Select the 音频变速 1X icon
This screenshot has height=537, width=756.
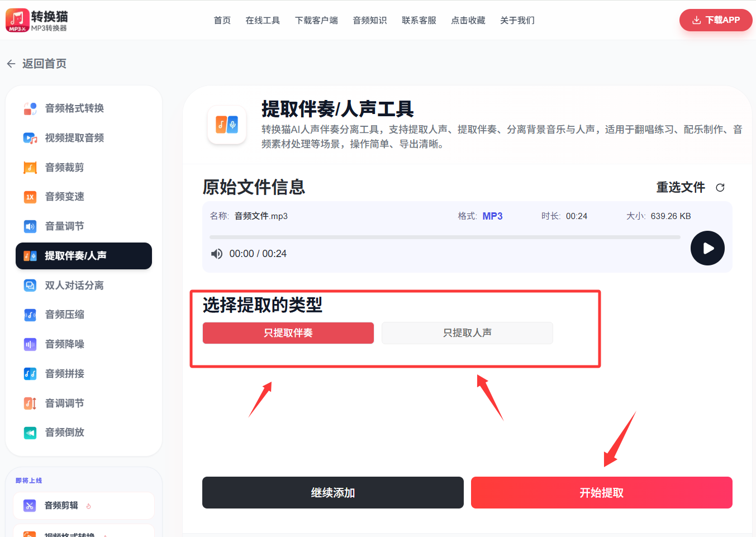[30, 197]
